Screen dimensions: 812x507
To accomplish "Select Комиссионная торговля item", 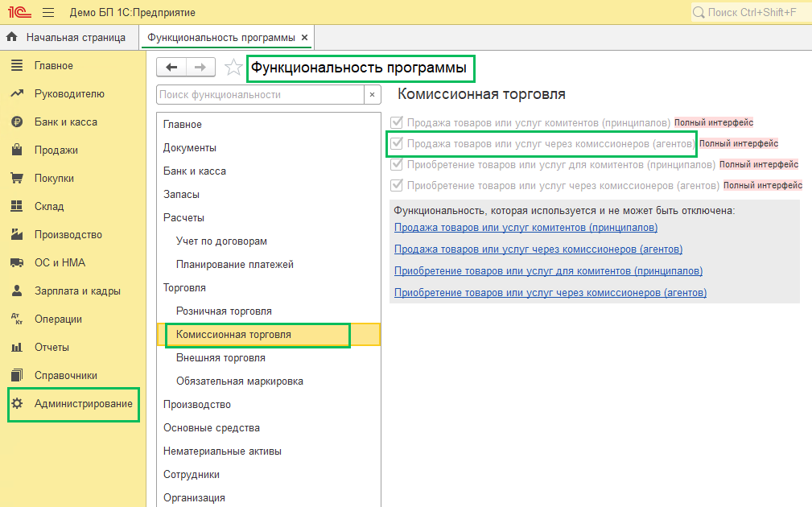I will (x=268, y=334).
